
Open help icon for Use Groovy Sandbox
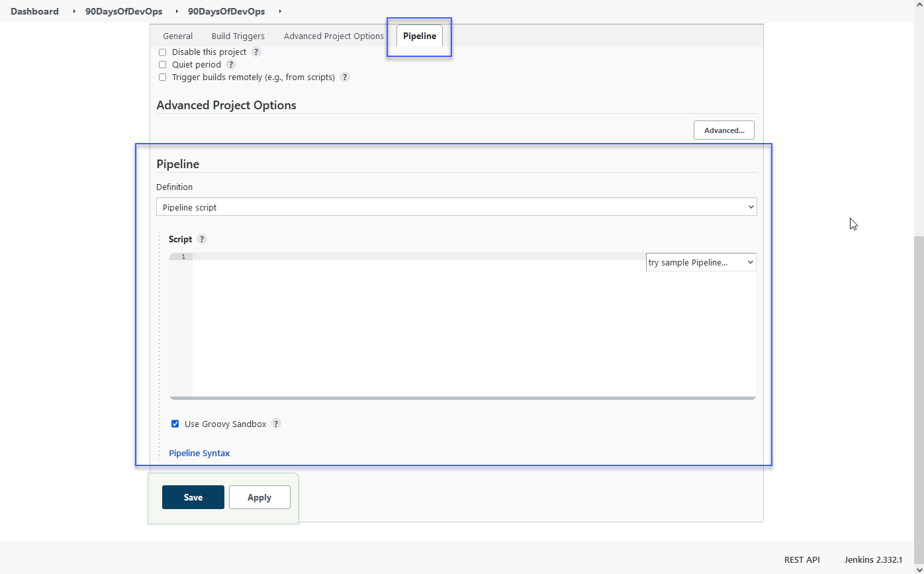click(x=276, y=424)
